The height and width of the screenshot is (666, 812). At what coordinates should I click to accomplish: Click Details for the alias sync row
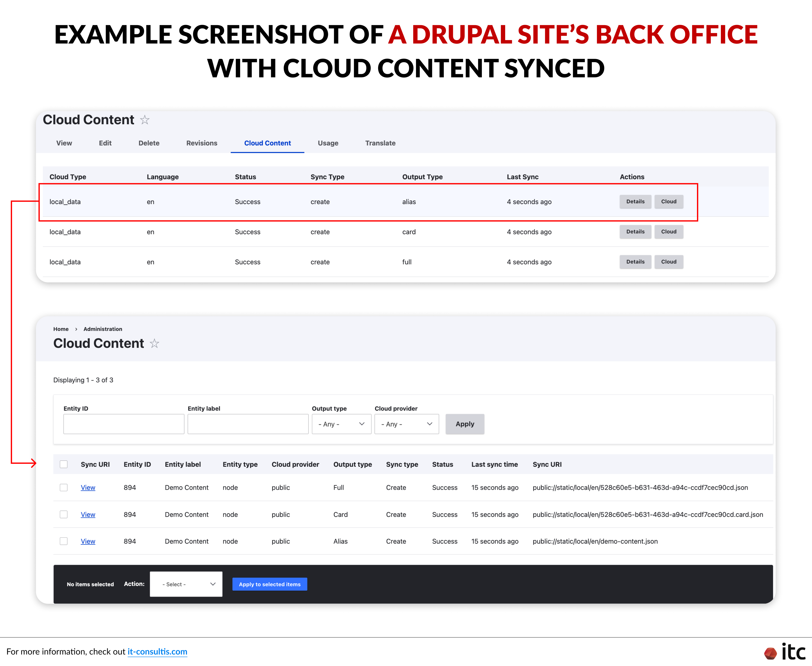[x=635, y=201]
